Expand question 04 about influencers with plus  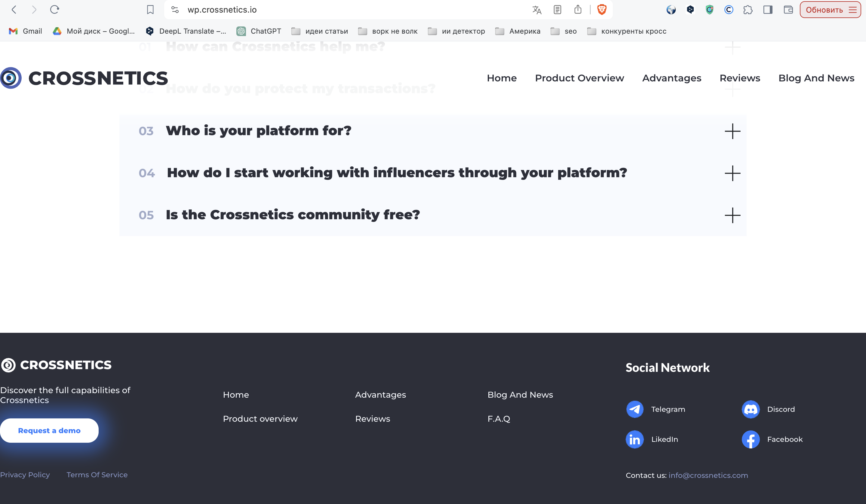tap(732, 173)
